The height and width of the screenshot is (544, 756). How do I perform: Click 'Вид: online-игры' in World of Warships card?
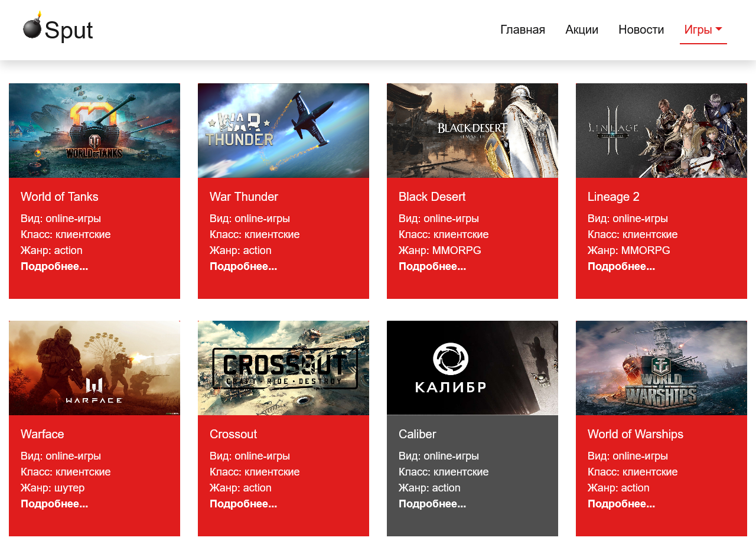(x=628, y=456)
